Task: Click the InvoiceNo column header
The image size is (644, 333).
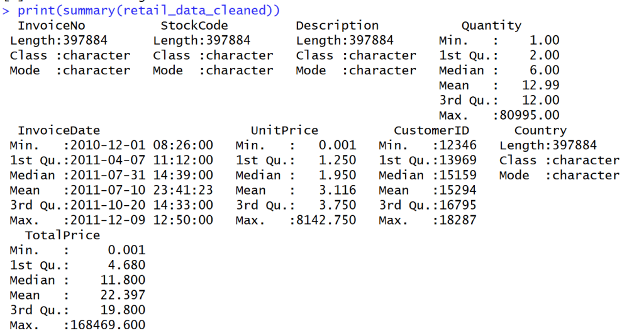Action: point(52,26)
